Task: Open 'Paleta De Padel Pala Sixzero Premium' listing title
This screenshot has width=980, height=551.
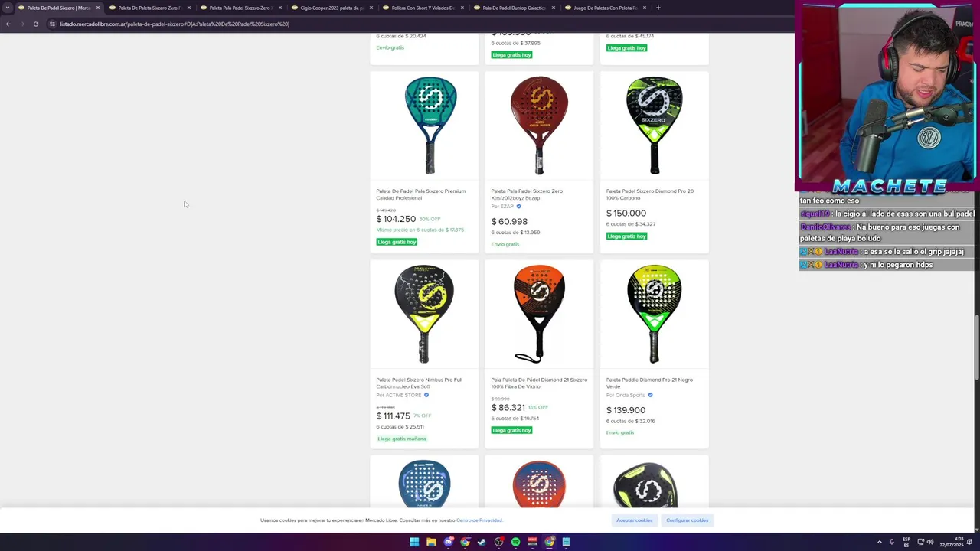Action: pyautogui.click(x=420, y=194)
